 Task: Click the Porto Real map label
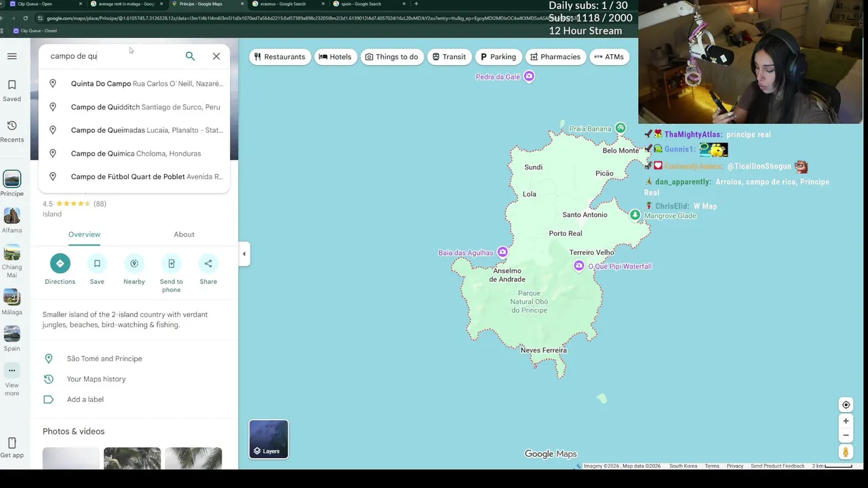[x=566, y=233]
